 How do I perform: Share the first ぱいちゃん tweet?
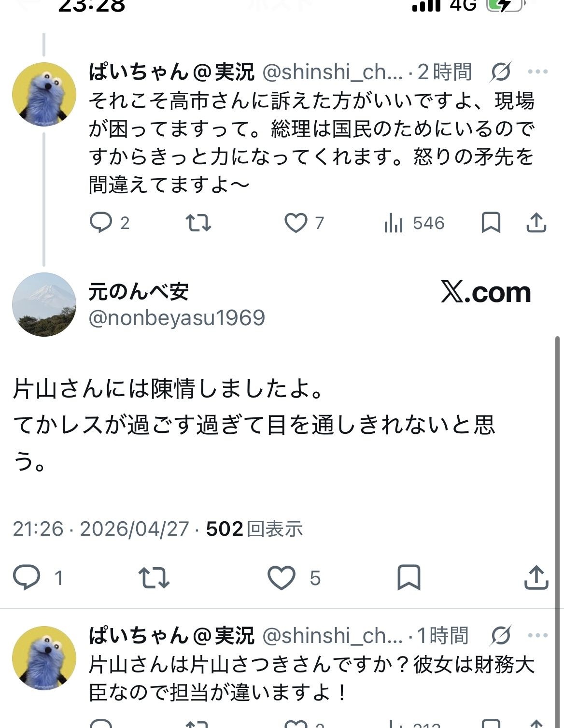point(536,223)
